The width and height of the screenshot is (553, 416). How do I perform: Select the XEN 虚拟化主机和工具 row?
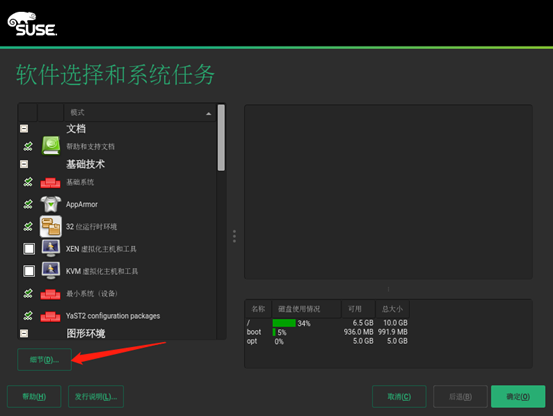coord(117,249)
